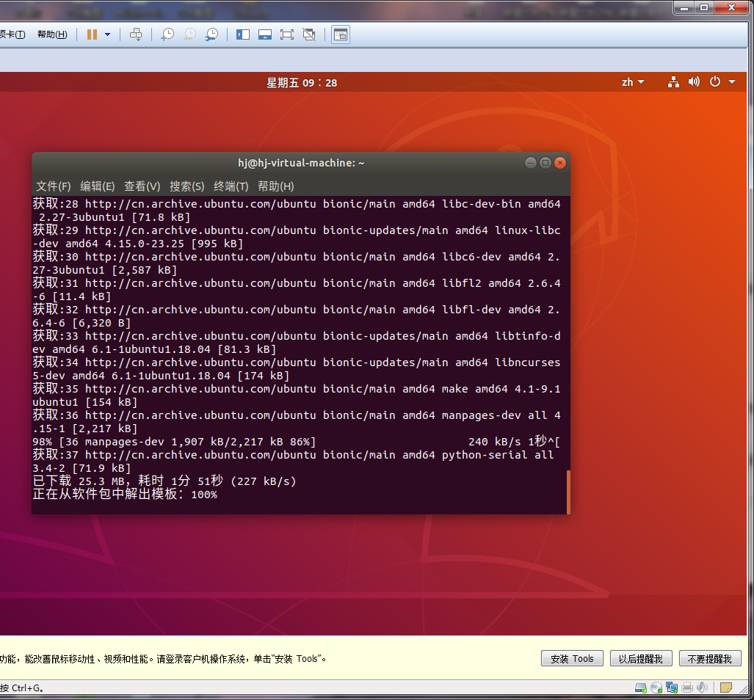754x700 pixels.
Task: Click the network adapter status icon
Action: pyautogui.click(x=672, y=688)
